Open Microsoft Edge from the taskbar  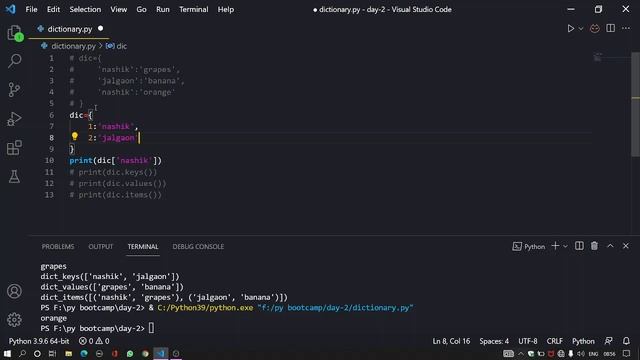pos(84,353)
